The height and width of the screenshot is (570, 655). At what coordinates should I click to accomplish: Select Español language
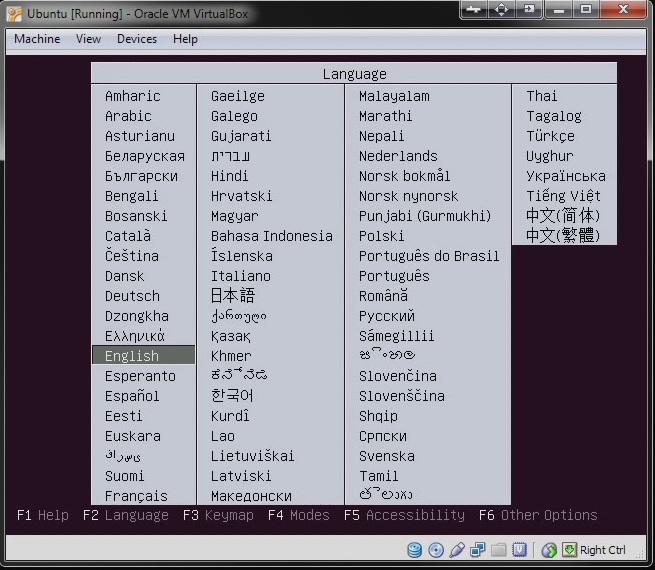pyautogui.click(x=132, y=396)
